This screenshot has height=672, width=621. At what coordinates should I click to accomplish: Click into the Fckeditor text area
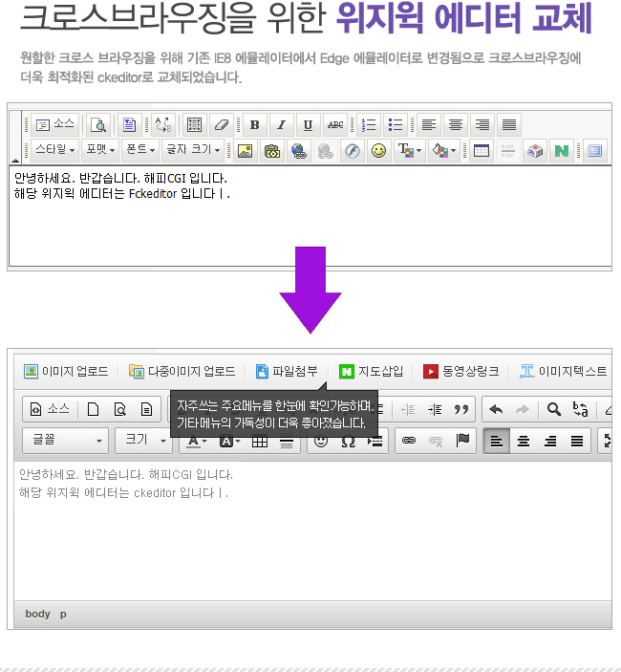pyautogui.click(x=310, y=216)
